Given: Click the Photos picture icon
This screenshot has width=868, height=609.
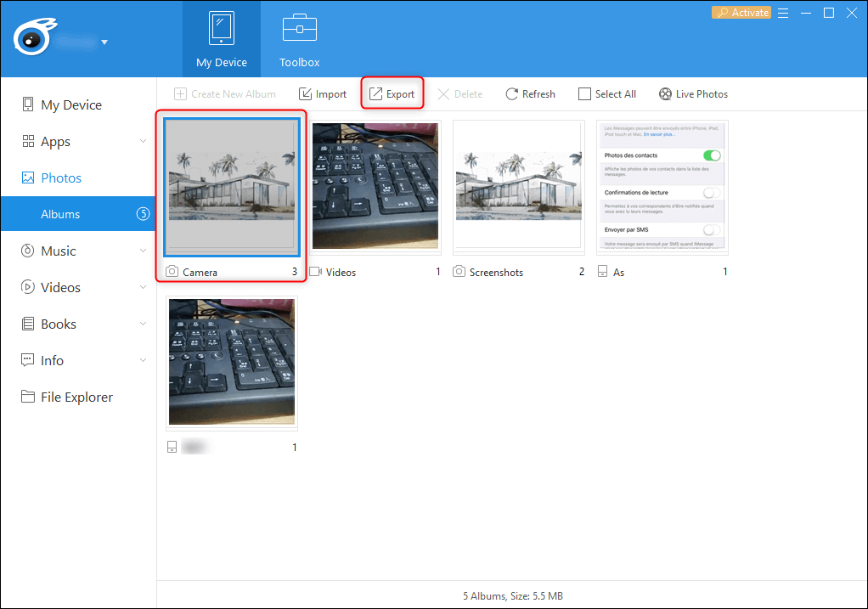Looking at the screenshot, I should point(28,178).
